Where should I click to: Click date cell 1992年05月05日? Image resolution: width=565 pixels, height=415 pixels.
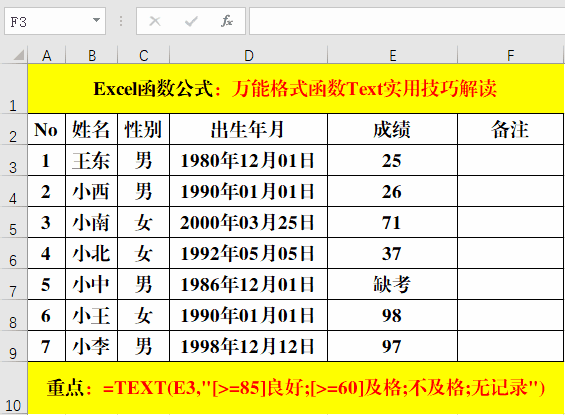(x=248, y=253)
